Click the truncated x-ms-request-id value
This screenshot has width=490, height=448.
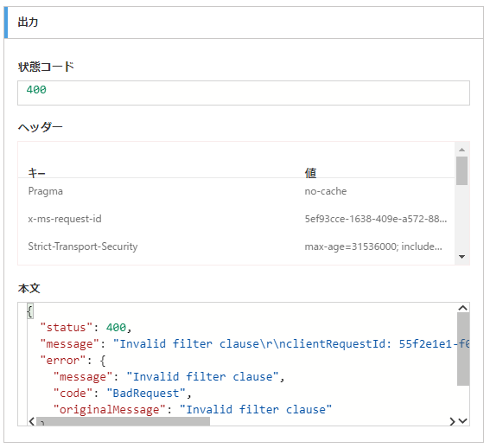click(376, 219)
